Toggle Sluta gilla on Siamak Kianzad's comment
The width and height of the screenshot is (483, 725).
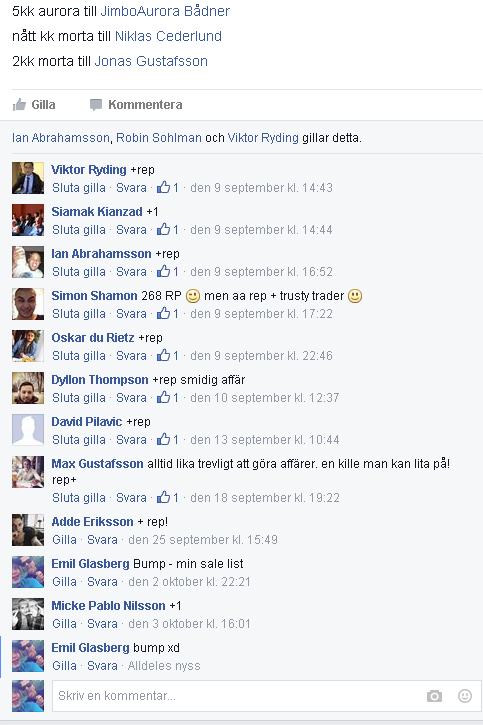pos(79,230)
